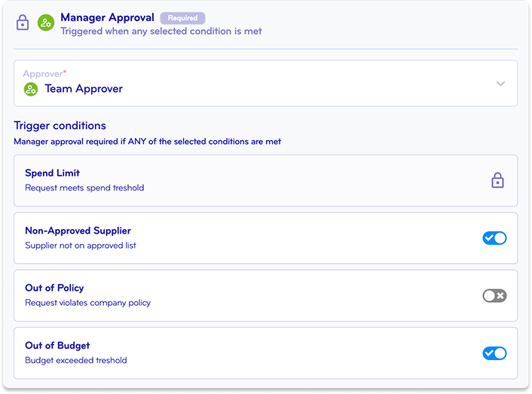Image resolution: width=532 pixels, height=394 pixels.
Task: Click 'Request violates company policy' text
Action: (x=88, y=303)
